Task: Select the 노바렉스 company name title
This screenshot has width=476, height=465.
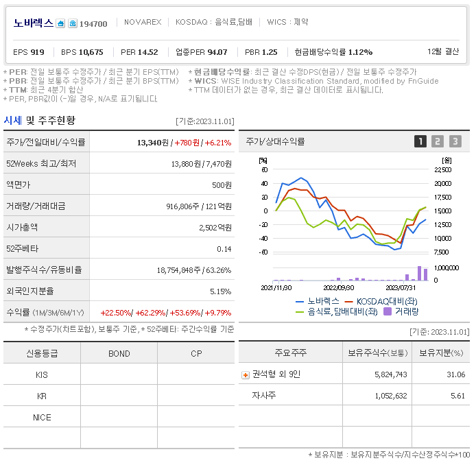Action: (x=34, y=23)
